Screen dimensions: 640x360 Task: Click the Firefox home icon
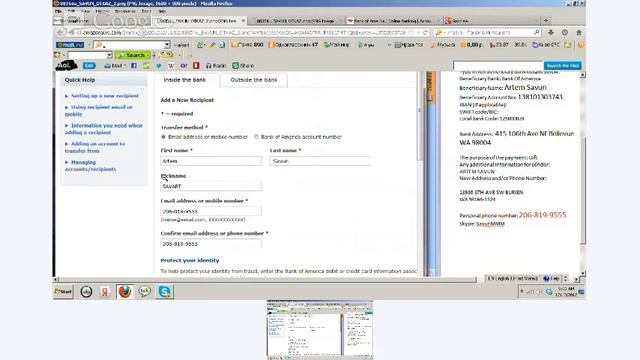point(579,32)
